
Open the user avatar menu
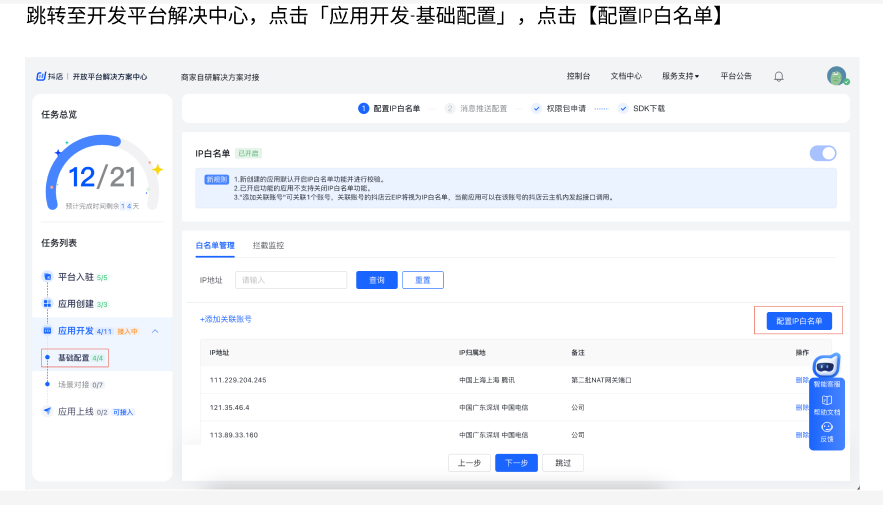pos(837,76)
